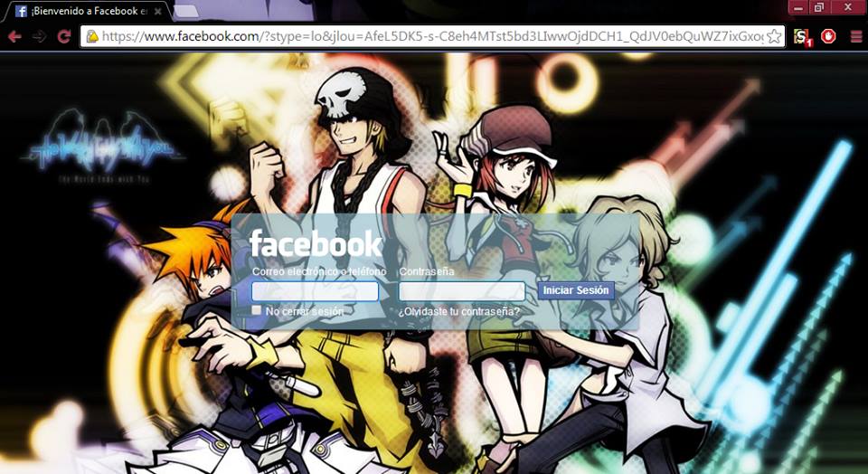Open Chrome hamburger menu
This screenshot has height=474, width=868.
(x=856, y=37)
